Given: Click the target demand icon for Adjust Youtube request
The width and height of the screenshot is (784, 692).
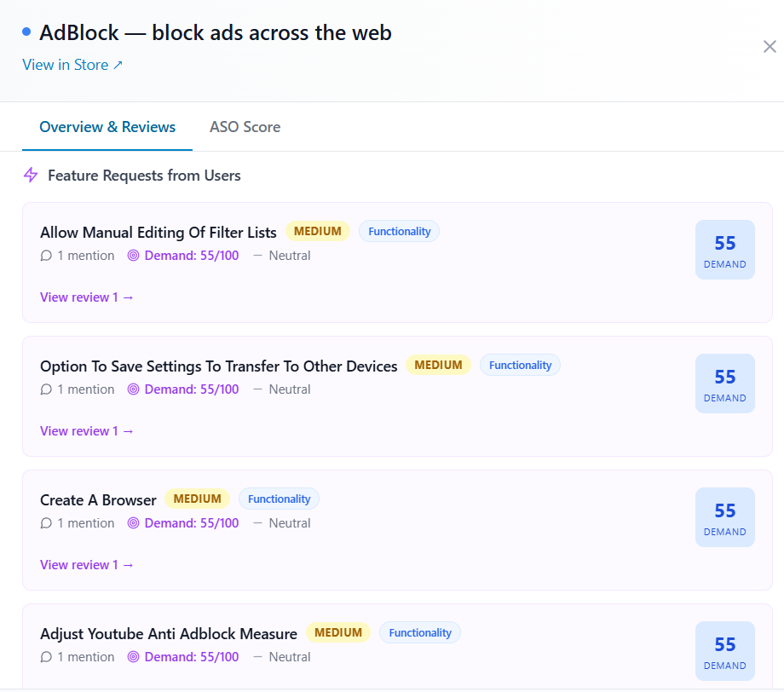Looking at the screenshot, I should (x=133, y=656).
